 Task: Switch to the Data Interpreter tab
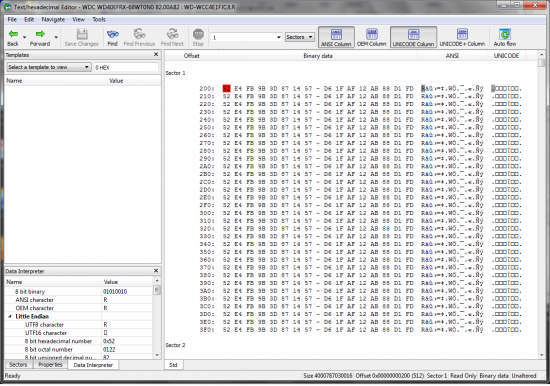tap(93, 365)
